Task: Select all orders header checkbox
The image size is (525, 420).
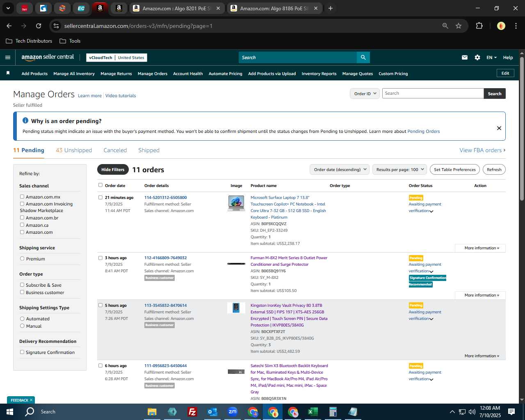Action: point(100,185)
